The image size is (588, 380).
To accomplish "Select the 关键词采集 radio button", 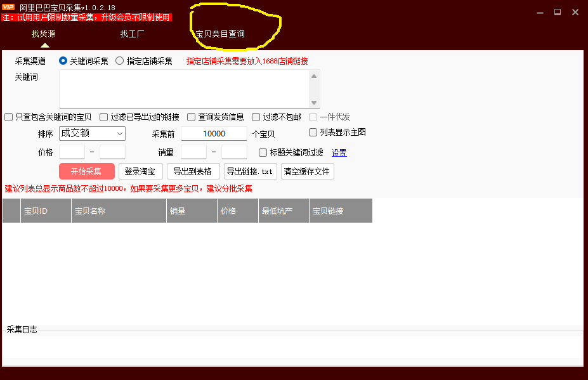I will [x=63, y=61].
